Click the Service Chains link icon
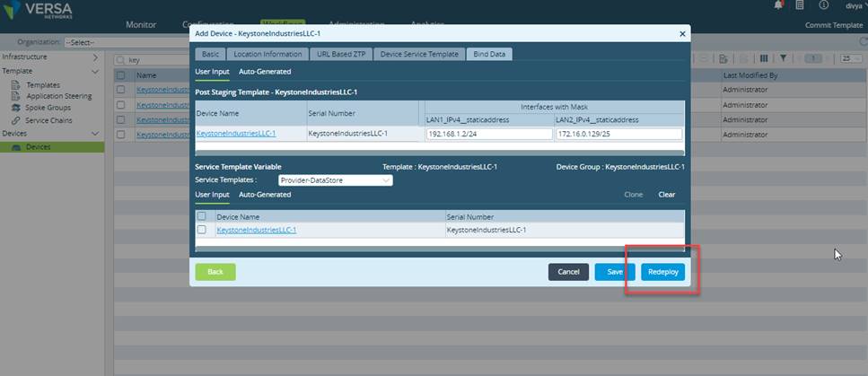This screenshot has height=376, width=868. click(15, 121)
